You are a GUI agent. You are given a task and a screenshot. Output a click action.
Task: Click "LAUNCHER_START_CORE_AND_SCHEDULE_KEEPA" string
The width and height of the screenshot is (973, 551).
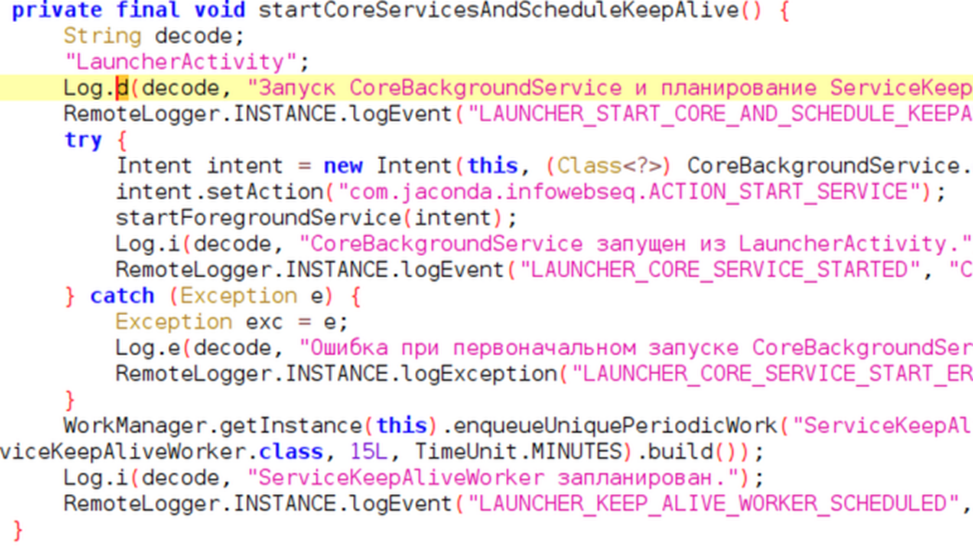coord(720,114)
